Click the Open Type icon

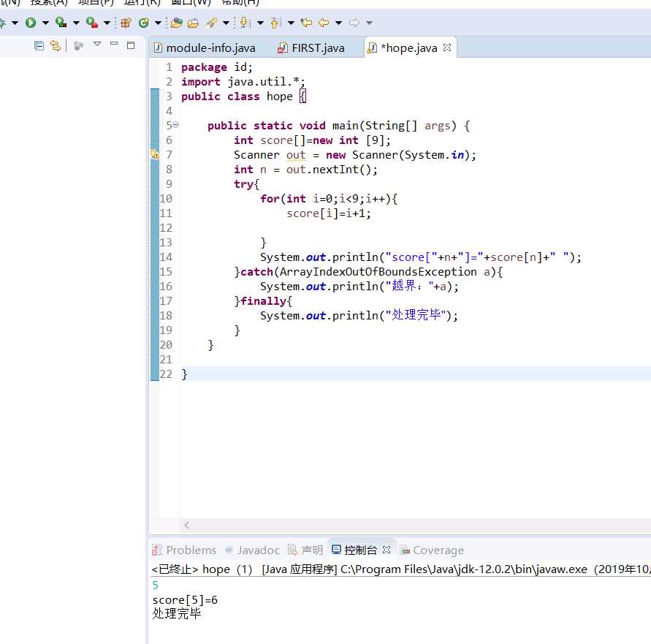click(177, 23)
